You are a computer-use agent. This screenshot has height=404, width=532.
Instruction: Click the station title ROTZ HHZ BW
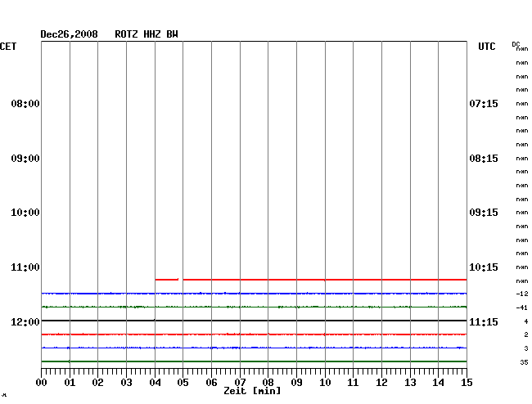[x=147, y=34]
